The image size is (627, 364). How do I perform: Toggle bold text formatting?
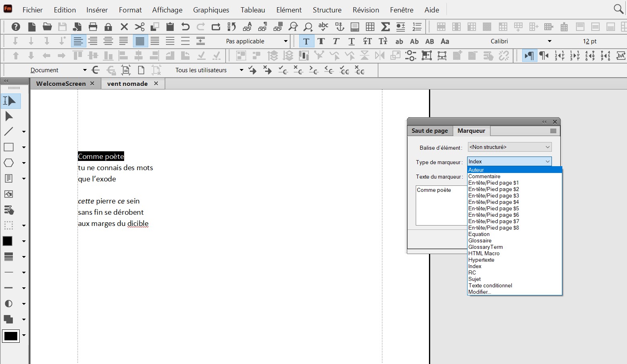tap(321, 41)
